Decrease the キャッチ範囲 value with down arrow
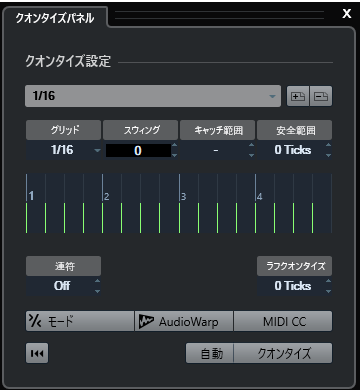Viewport: 361px width, 390px height. click(x=251, y=155)
